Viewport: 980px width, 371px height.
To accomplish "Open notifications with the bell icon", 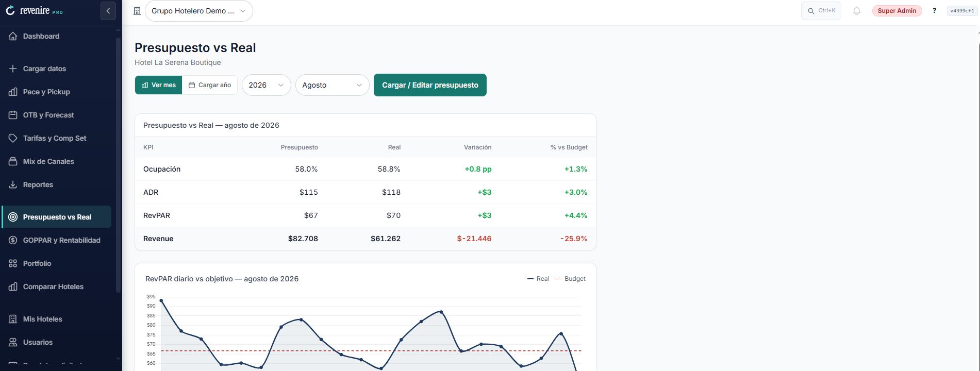I will (857, 11).
